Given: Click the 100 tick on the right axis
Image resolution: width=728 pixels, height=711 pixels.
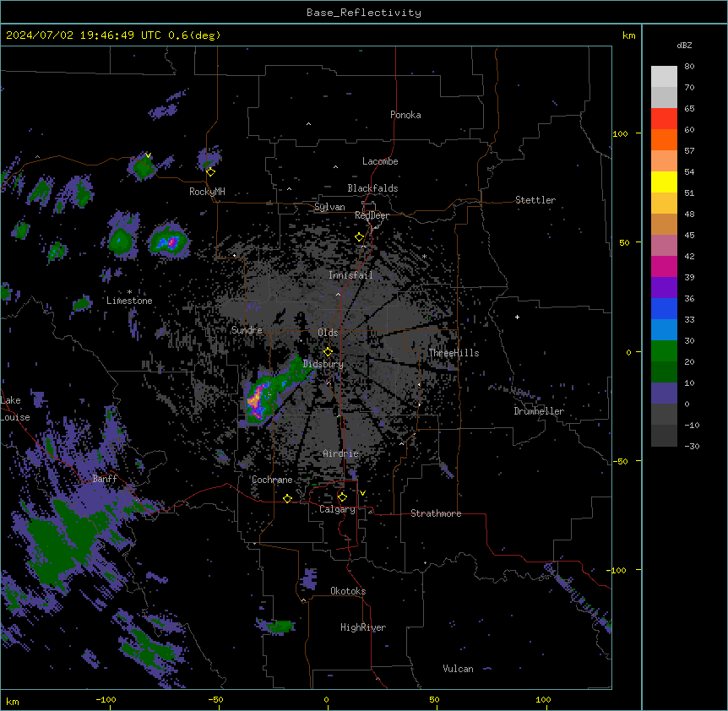Looking at the screenshot, I should coord(620,133).
